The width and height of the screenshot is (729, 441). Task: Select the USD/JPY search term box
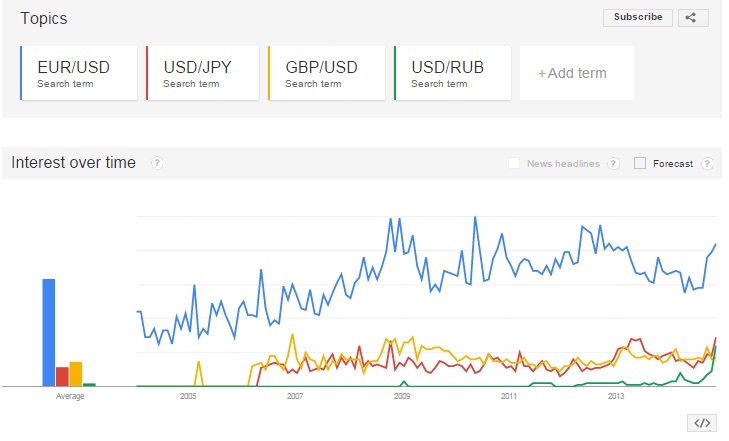click(205, 73)
